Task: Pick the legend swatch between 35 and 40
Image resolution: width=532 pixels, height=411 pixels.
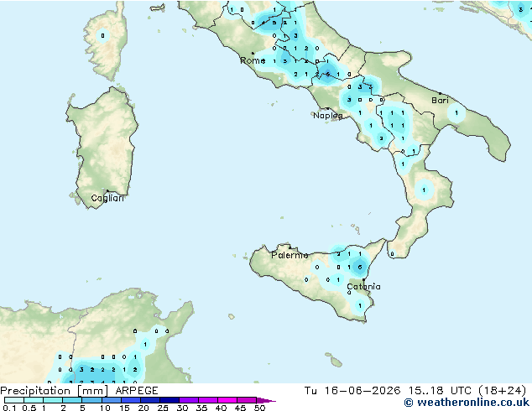Action: (x=207, y=400)
